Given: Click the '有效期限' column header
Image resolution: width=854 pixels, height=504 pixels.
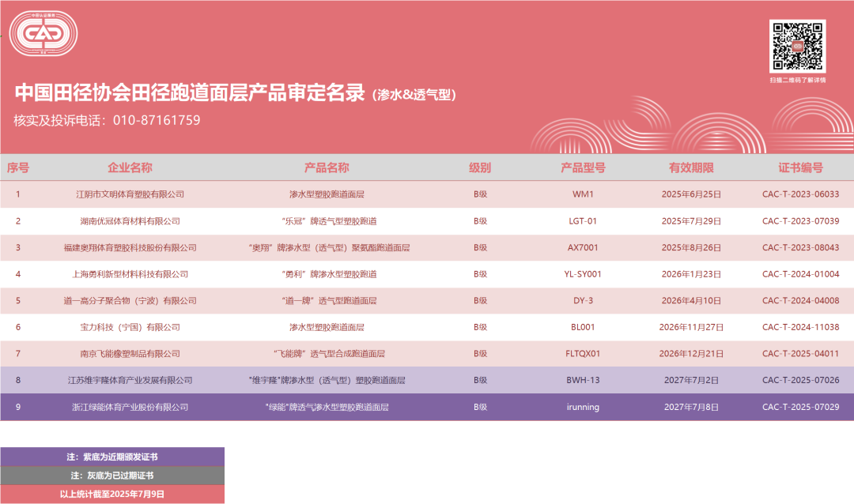Looking at the screenshot, I should [x=691, y=167].
